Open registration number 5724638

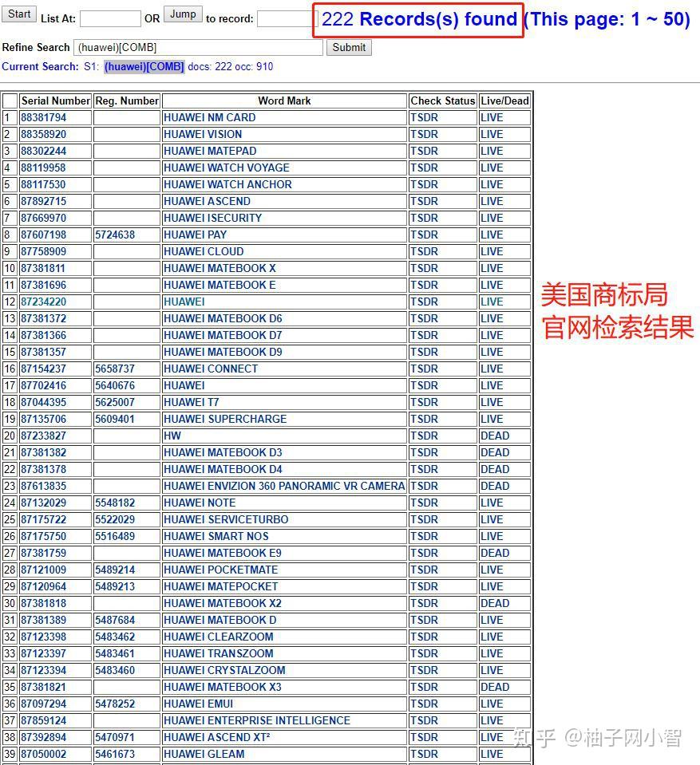click(115, 235)
